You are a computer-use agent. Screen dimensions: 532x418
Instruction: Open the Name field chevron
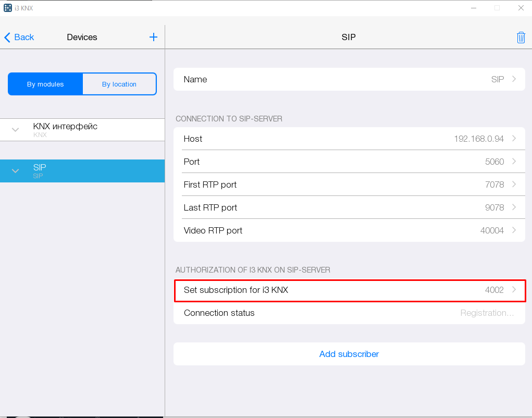point(514,79)
